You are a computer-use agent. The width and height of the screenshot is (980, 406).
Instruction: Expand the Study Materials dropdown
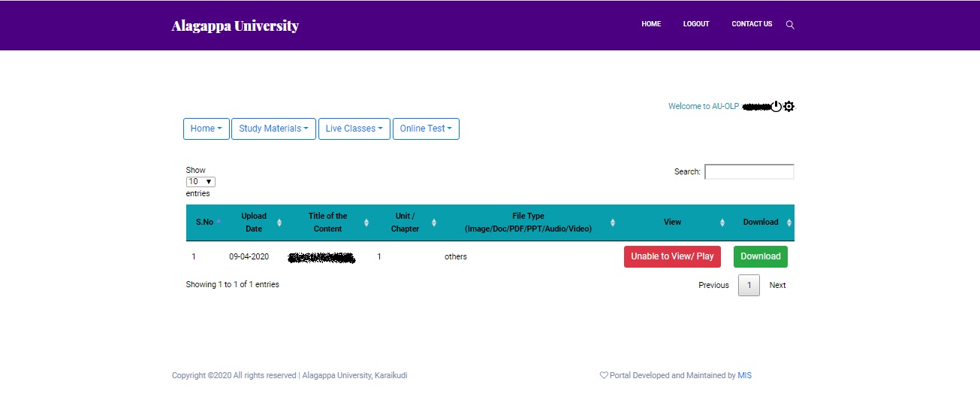pyautogui.click(x=273, y=129)
